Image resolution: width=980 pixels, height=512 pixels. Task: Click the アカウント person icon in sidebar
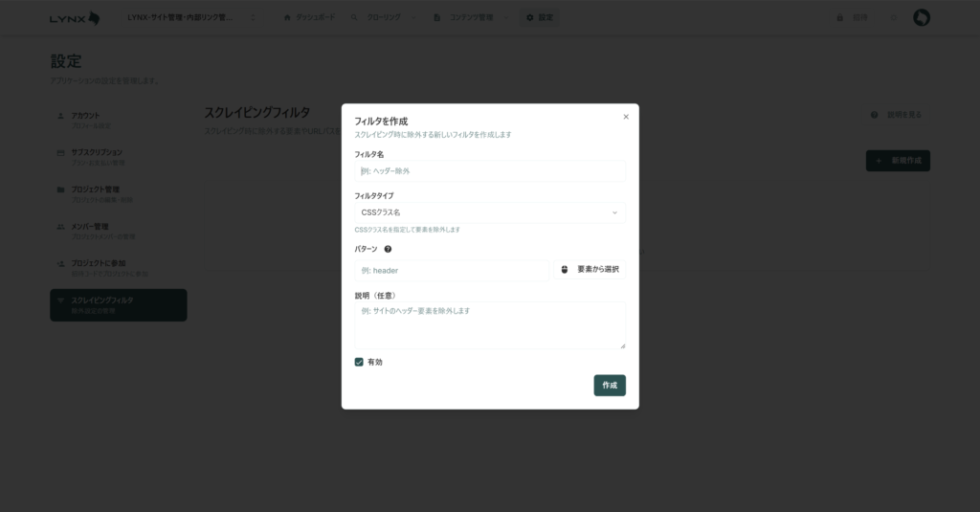[x=61, y=116]
